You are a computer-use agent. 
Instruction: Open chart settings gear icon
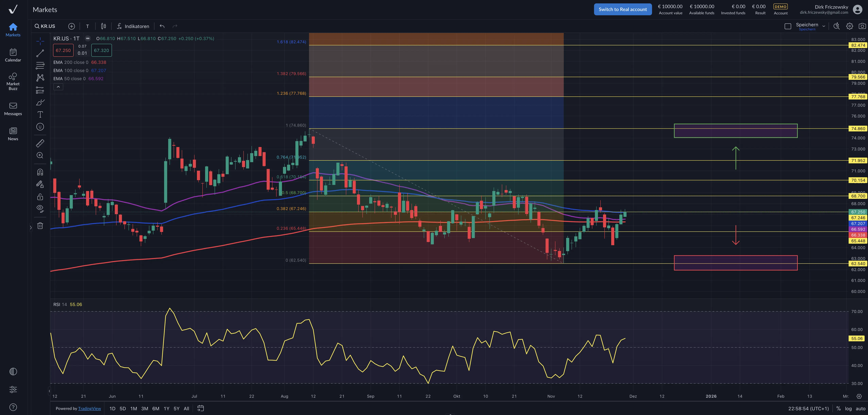click(849, 26)
